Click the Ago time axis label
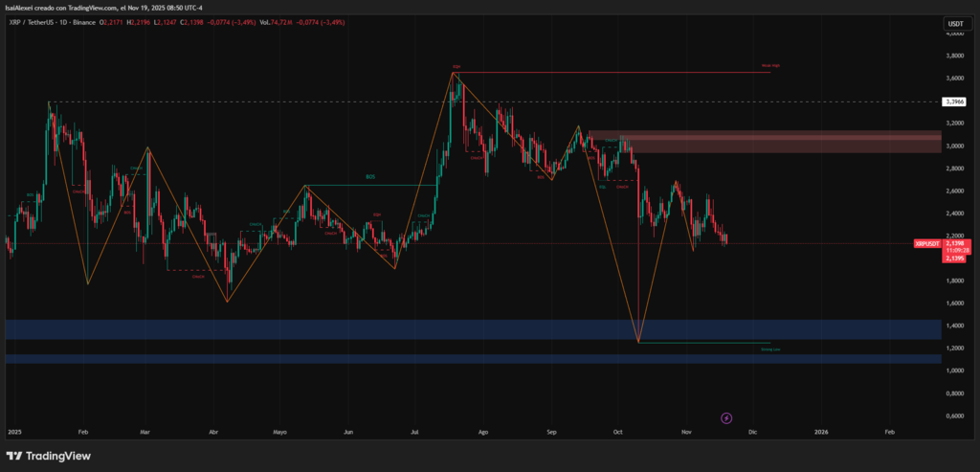This screenshot has height=472, width=980. [x=482, y=432]
